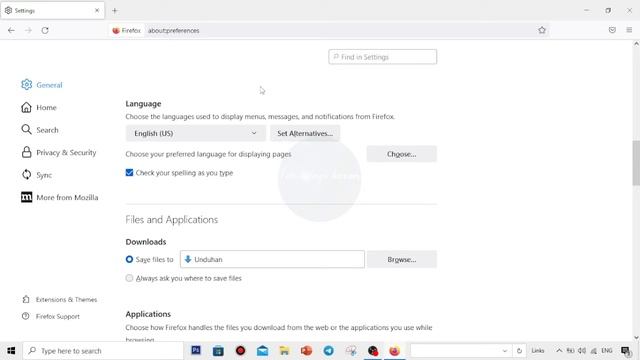Click the Mozilla 'm' logo icon

(27, 197)
